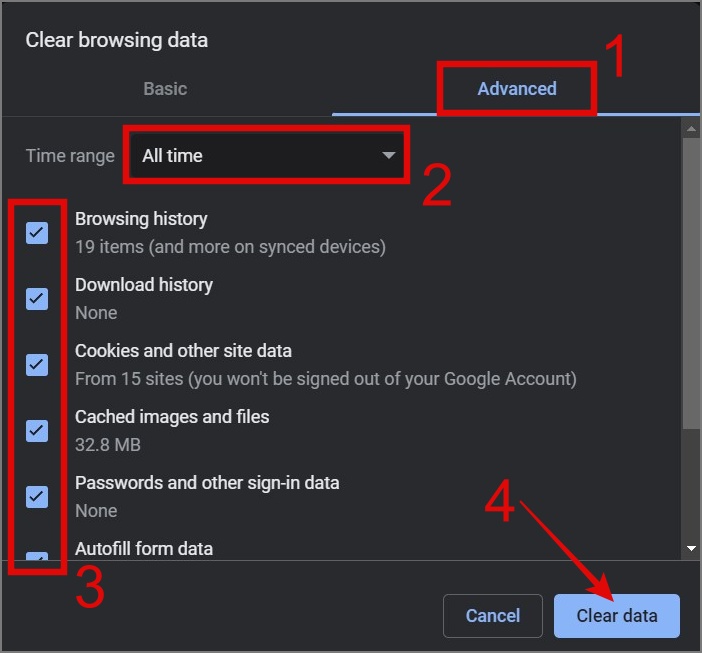Uncheck Passwords and other sign-in data

pyautogui.click(x=37, y=496)
